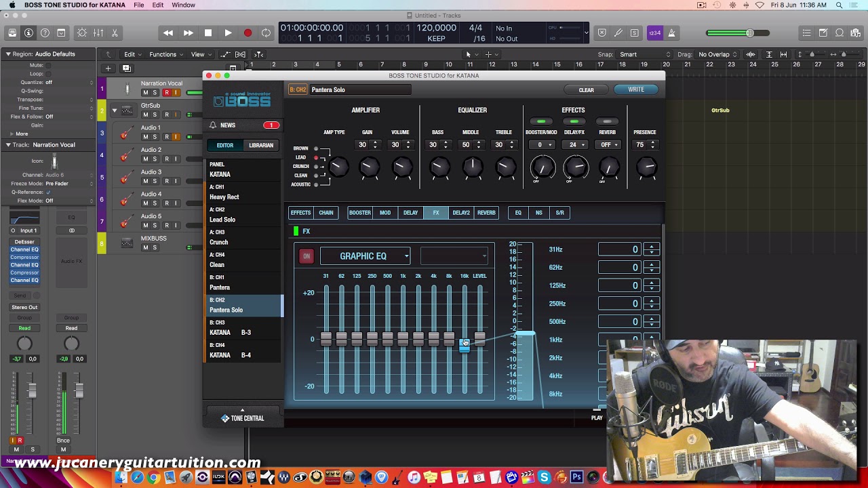Solo the GtrSub track
This screenshot has width=868, height=488.
coord(155,115)
